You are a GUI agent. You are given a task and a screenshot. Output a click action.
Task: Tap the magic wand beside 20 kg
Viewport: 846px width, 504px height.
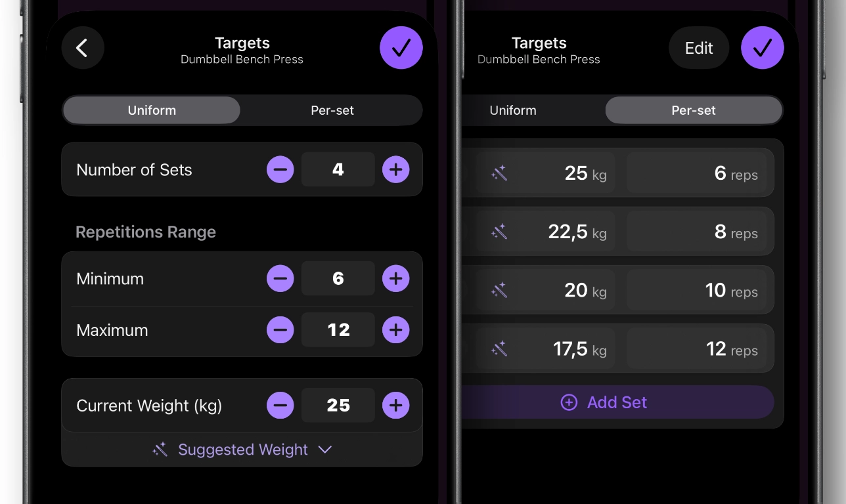coord(499,289)
